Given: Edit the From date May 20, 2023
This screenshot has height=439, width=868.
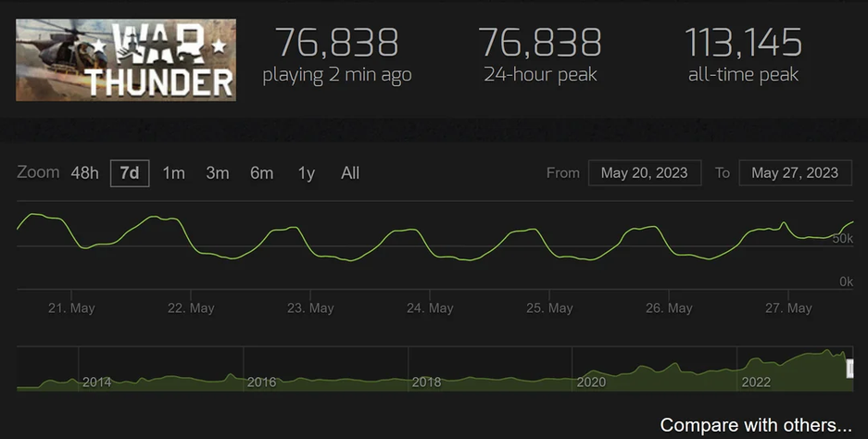Looking at the screenshot, I should pyautogui.click(x=645, y=172).
